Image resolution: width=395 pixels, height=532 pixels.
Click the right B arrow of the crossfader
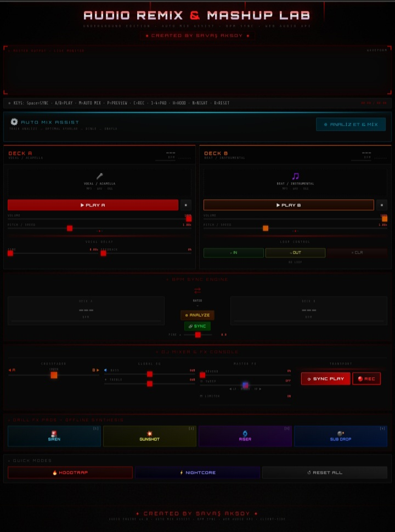tap(95, 370)
